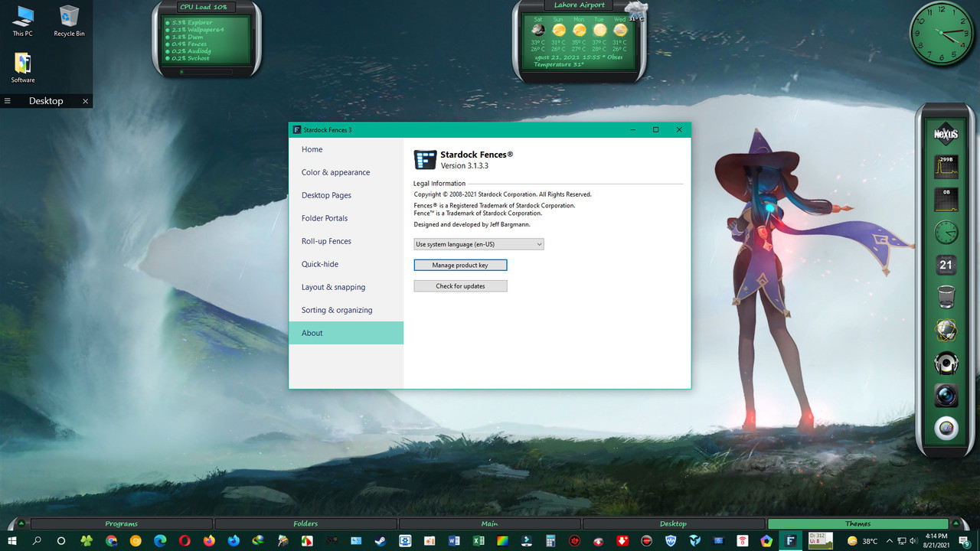Click the Stardock Fences logo icon
The height and width of the screenshot is (551, 980).
[x=425, y=159]
